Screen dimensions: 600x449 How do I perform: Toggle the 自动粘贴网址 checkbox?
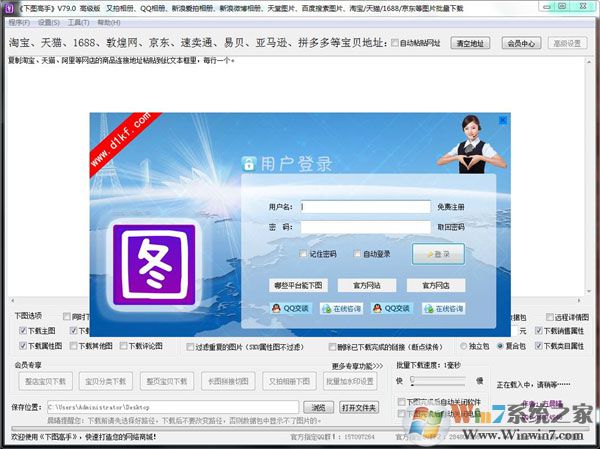coord(395,43)
